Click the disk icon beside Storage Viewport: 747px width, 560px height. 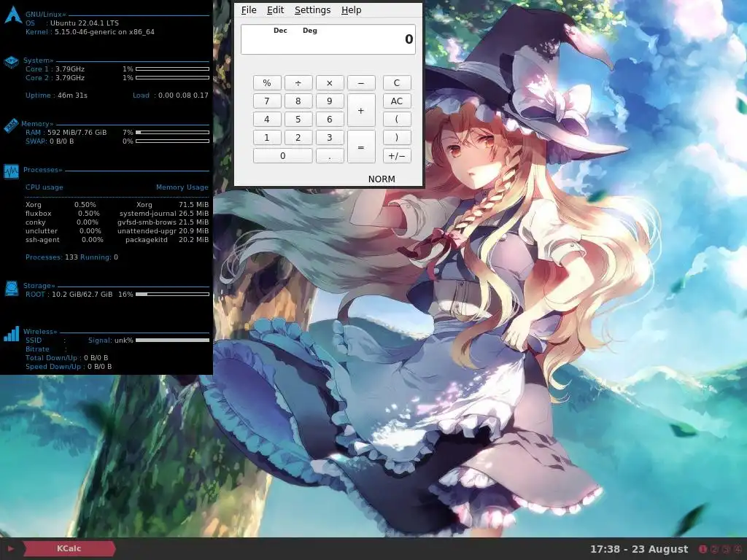point(11,288)
